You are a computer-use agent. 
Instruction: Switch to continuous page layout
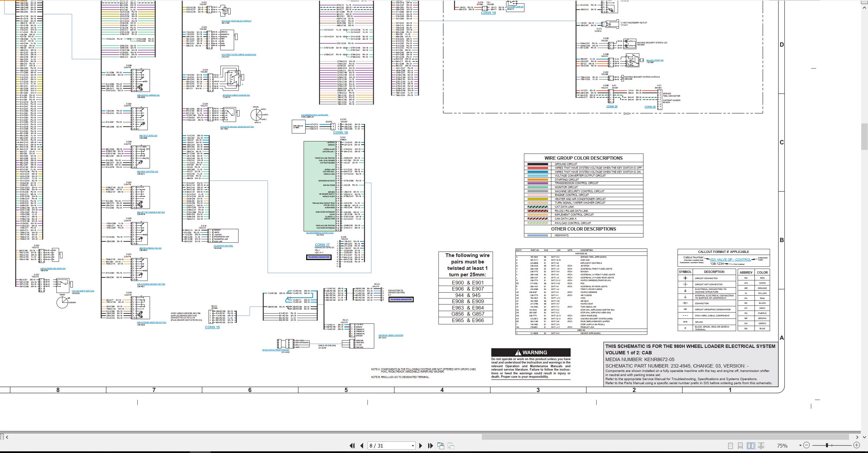point(741,446)
